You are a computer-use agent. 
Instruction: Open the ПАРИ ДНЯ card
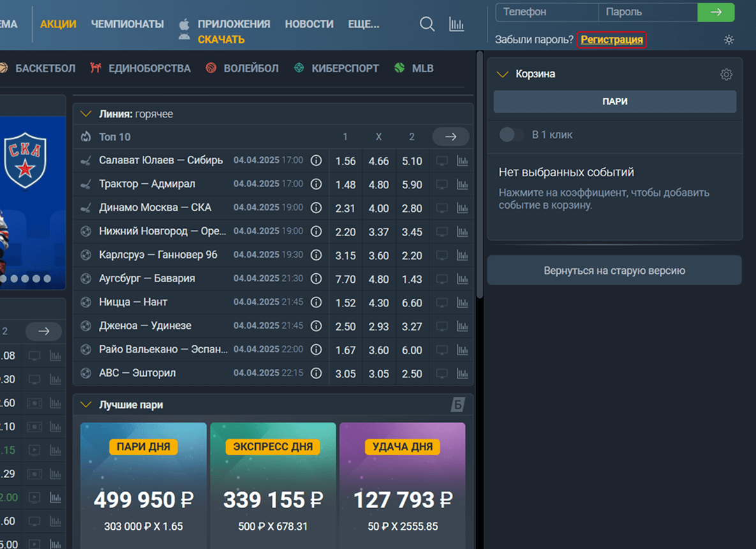(144, 485)
